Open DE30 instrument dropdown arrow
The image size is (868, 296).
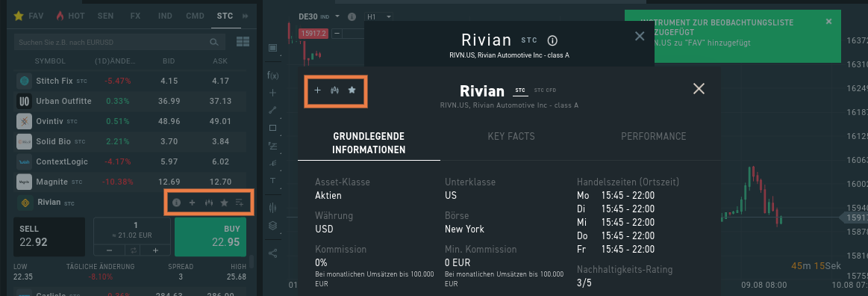coord(337,17)
